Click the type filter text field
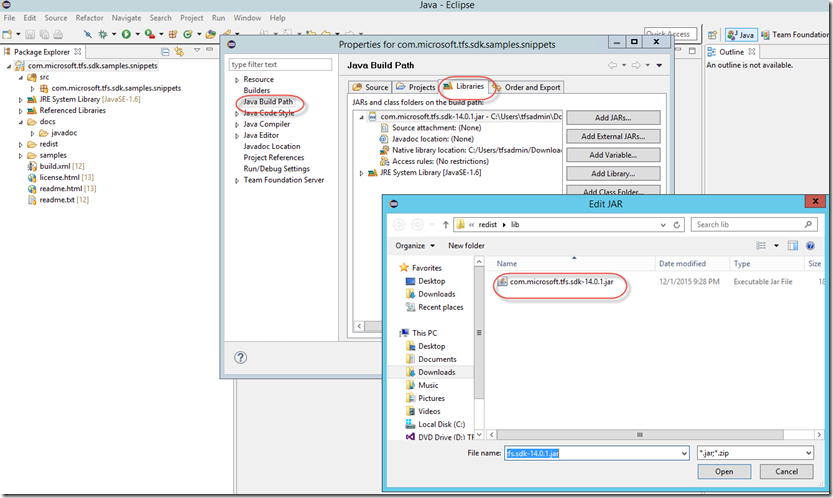The image size is (833, 498). click(280, 64)
